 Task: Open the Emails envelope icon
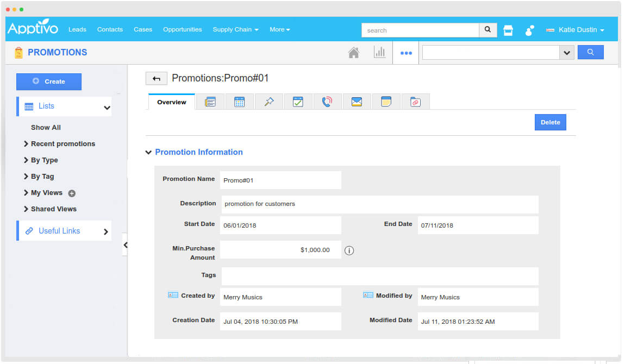coord(357,101)
